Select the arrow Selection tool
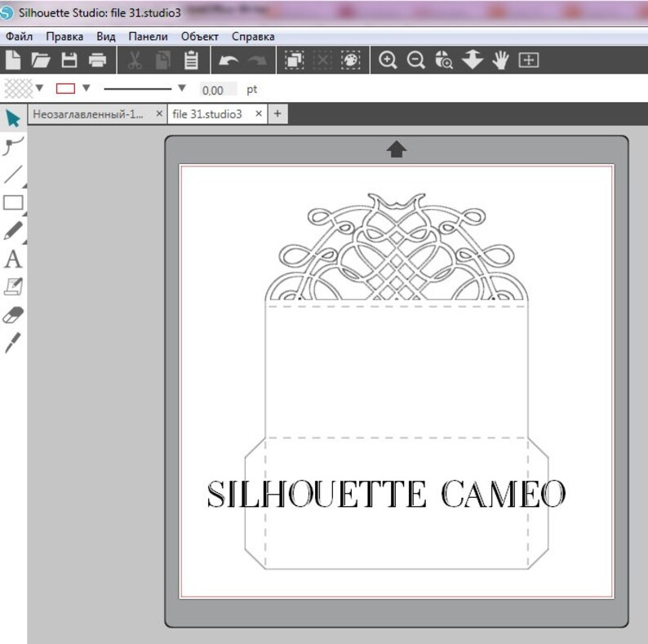This screenshot has width=648, height=644. tap(13, 118)
